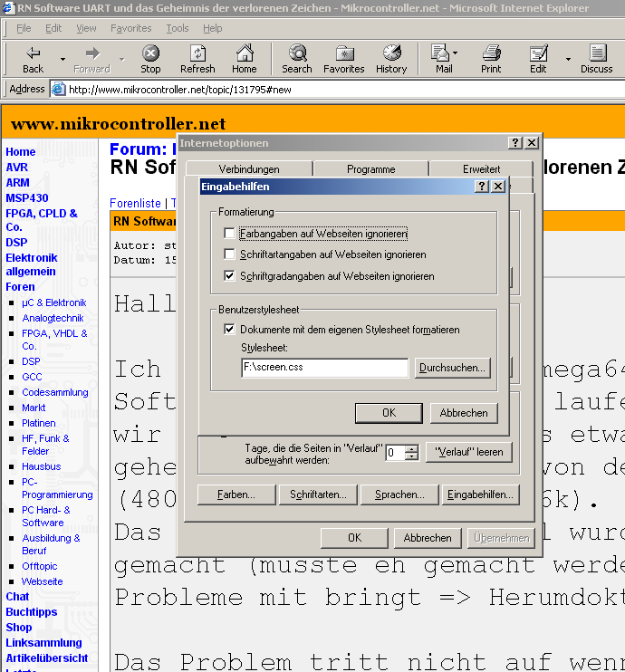
Task: Open the Favorites menu
Action: pos(130,28)
